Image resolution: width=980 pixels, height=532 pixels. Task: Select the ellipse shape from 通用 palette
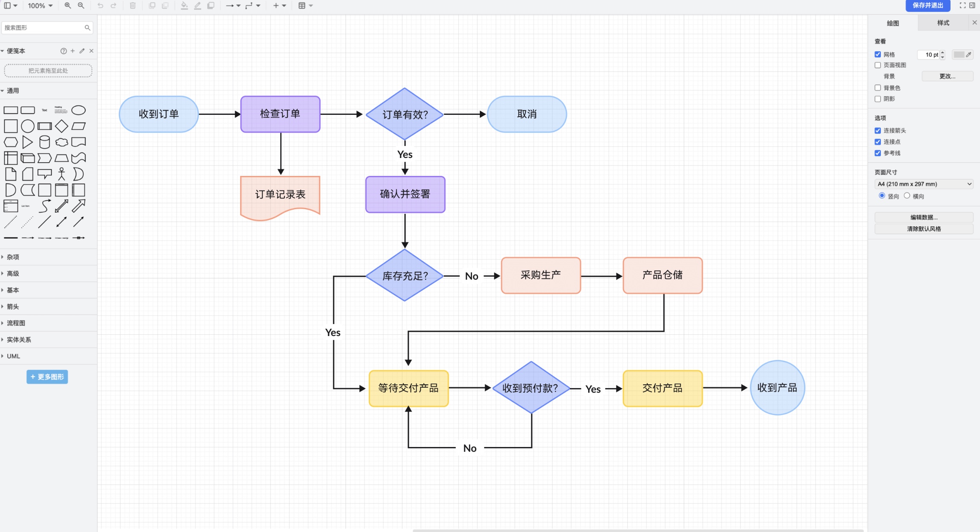tap(78, 111)
